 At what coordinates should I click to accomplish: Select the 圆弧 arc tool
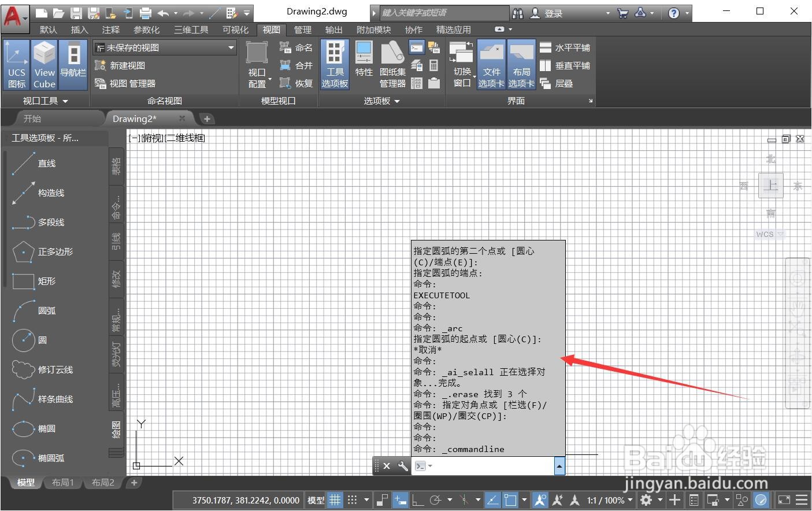click(x=35, y=311)
